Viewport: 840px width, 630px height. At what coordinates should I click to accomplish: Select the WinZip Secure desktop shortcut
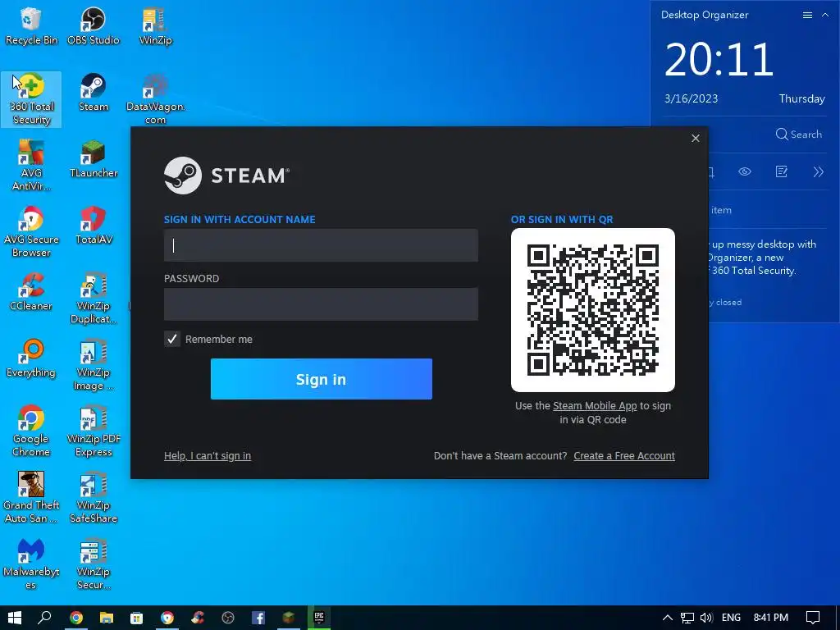point(94,564)
